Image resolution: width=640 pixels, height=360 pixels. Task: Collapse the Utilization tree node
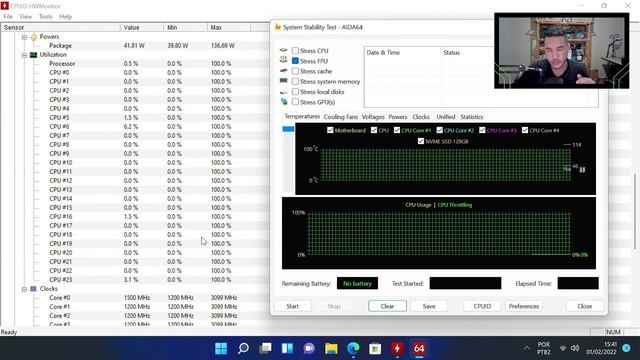(x=24, y=55)
